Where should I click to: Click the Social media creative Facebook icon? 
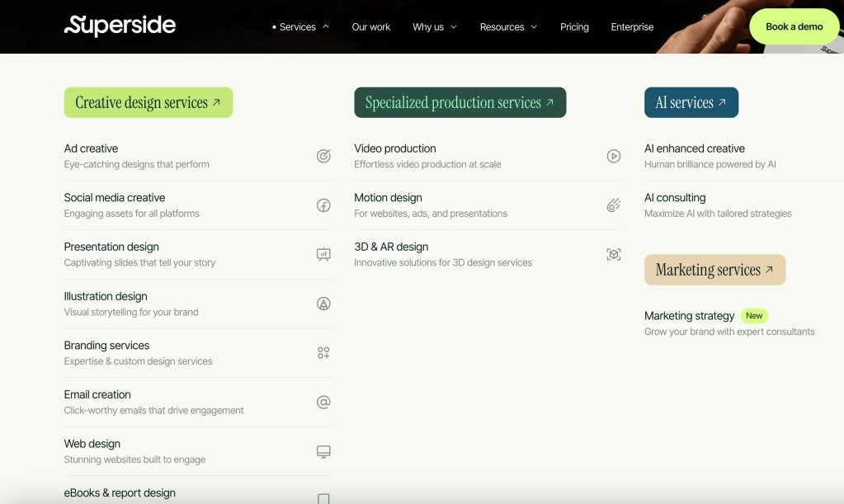(x=323, y=205)
